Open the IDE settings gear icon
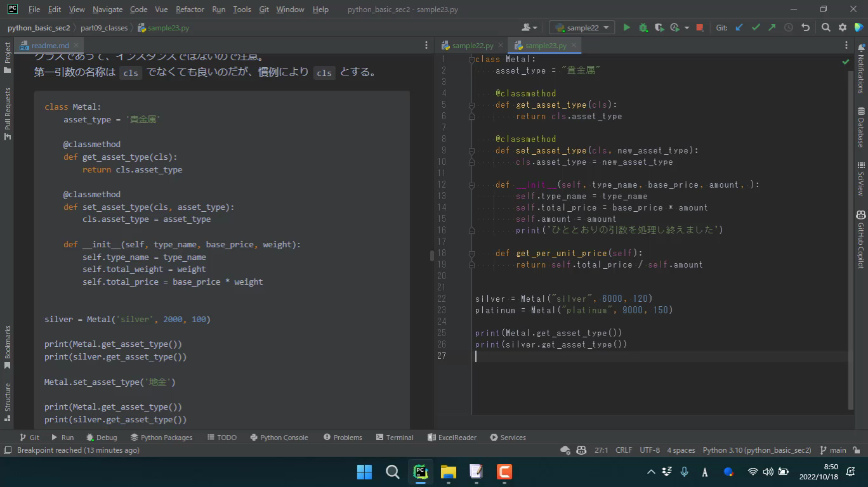The image size is (868, 487). [843, 27]
